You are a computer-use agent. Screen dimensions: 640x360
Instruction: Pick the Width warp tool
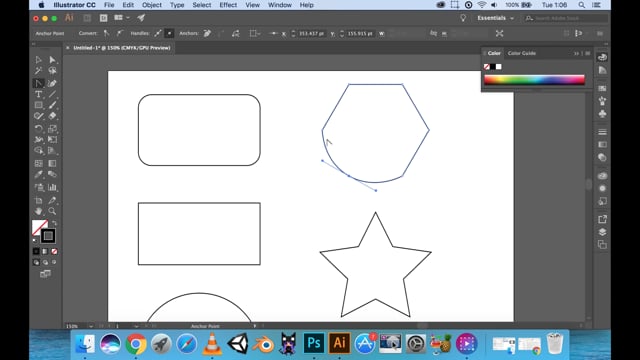click(x=38, y=140)
